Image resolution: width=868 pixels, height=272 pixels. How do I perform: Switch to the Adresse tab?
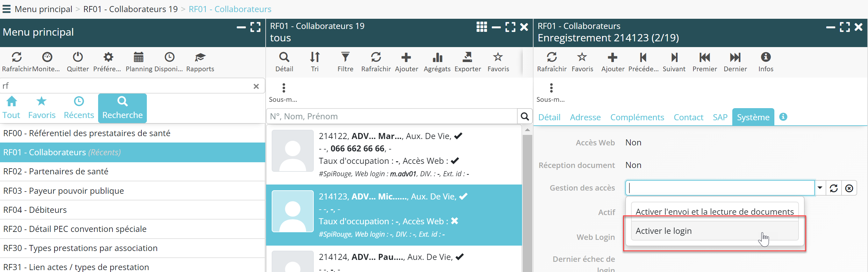coord(585,117)
